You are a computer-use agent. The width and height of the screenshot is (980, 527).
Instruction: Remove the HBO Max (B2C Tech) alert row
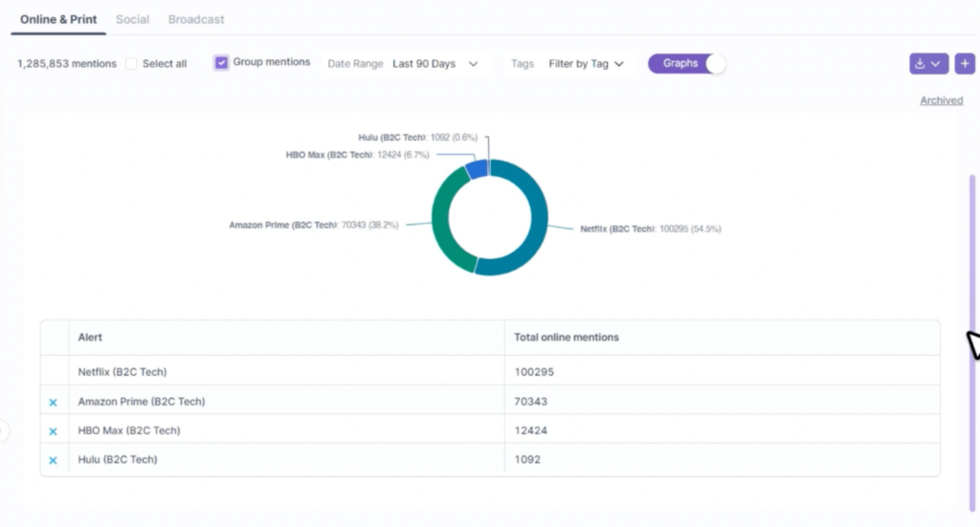pos(54,430)
